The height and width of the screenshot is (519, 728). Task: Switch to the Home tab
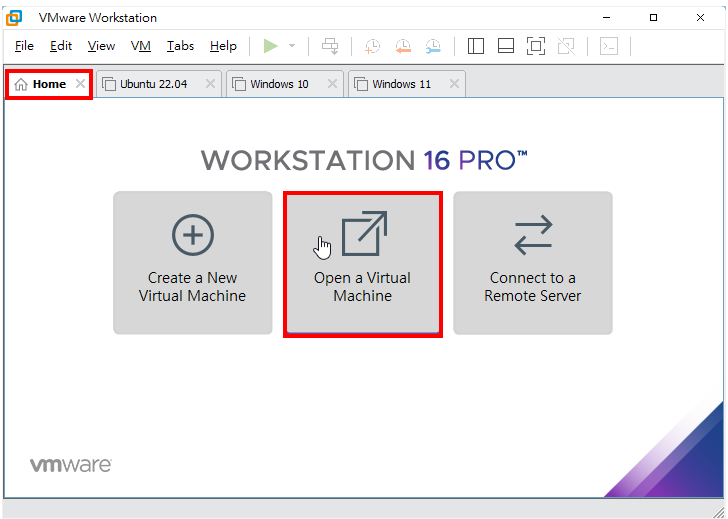coord(49,84)
